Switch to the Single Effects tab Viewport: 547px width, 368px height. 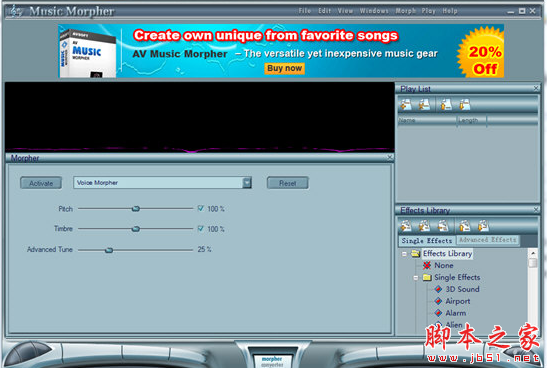point(427,241)
